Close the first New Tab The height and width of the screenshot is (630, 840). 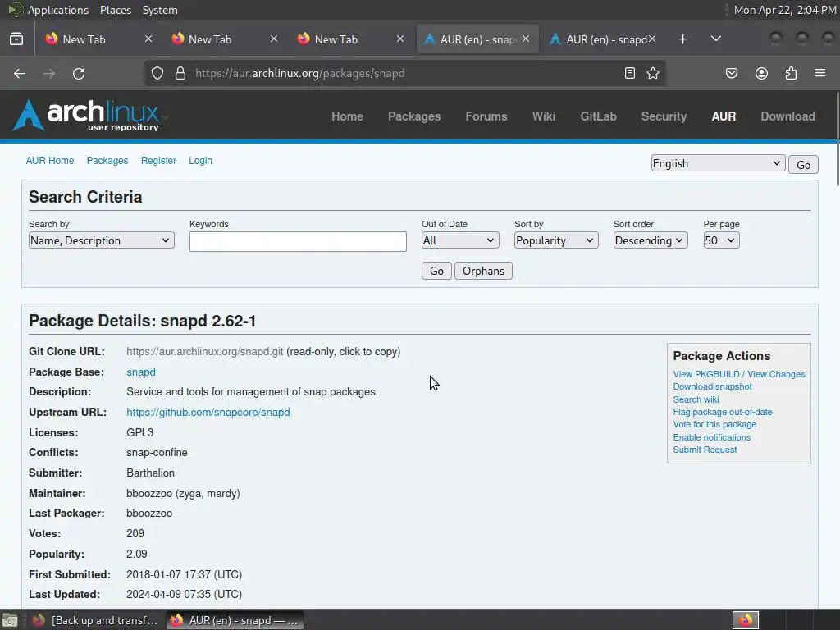coord(148,39)
